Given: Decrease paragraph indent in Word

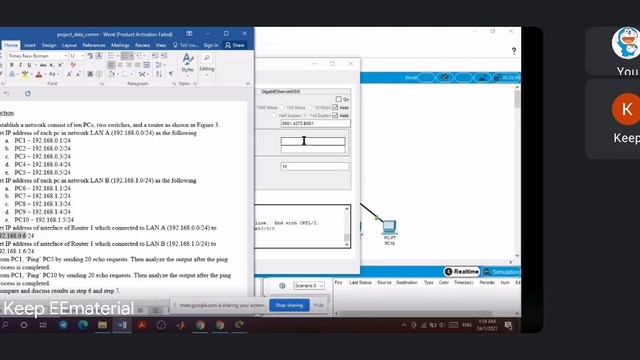Looking at the screenshot, I should [x=155, y=56].
